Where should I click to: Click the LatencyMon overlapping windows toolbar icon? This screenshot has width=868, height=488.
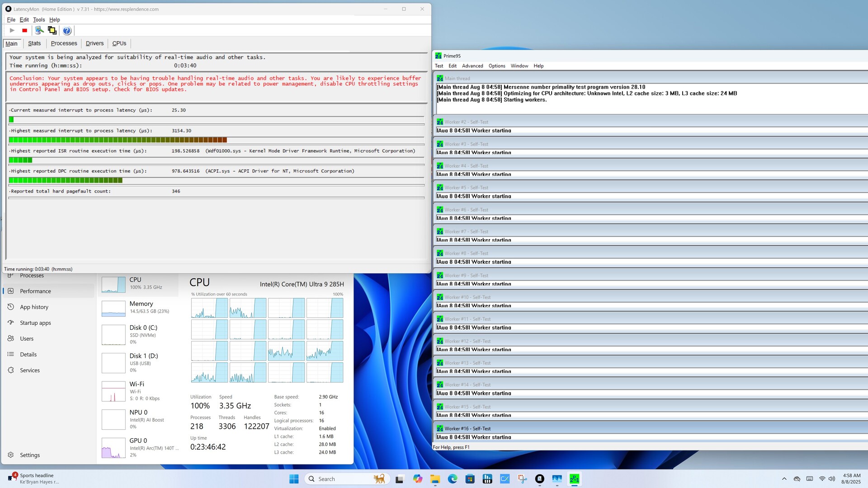click(52, 31)
